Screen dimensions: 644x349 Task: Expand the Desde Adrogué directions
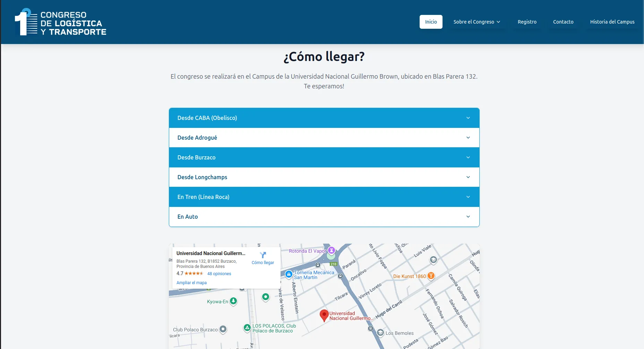[x=324, y=138]
